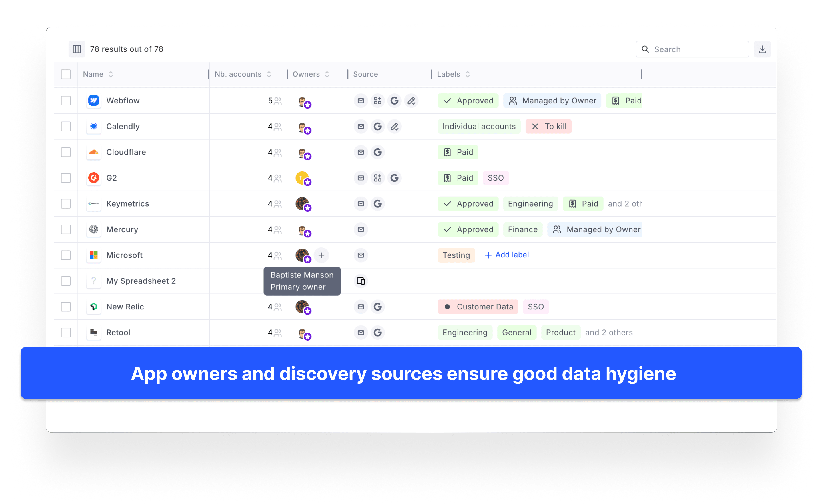Open the New Relic app logo

[94, 307]
